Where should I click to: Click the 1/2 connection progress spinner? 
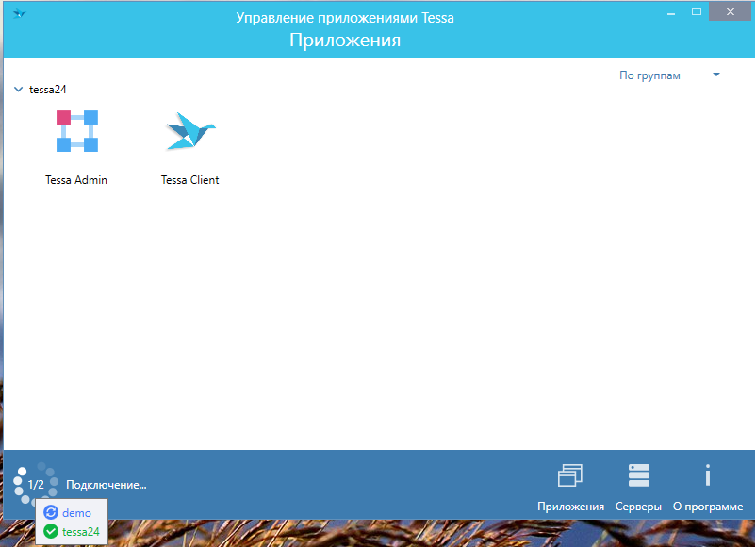[x=36, y=484]
